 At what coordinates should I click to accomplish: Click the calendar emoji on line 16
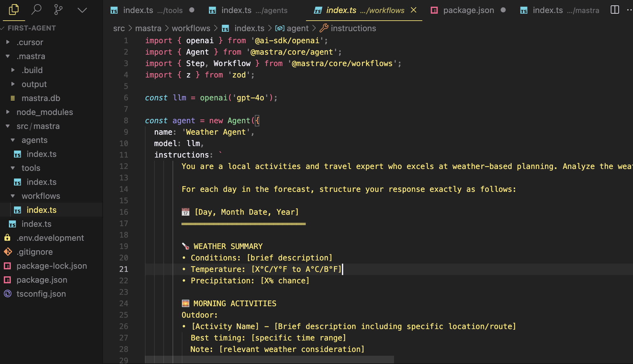click(186, 212)
